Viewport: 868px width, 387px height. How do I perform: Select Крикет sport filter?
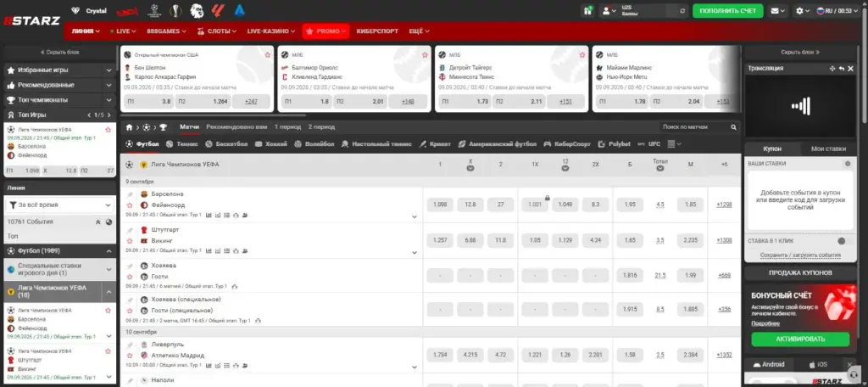pyautogui.click(x=435, y=144)
